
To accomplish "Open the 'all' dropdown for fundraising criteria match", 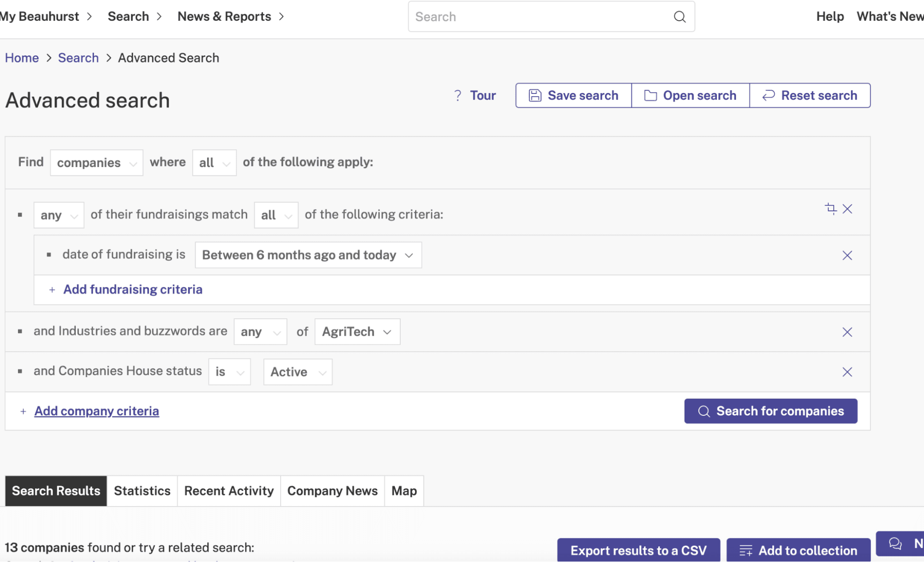I will [276, 215].
